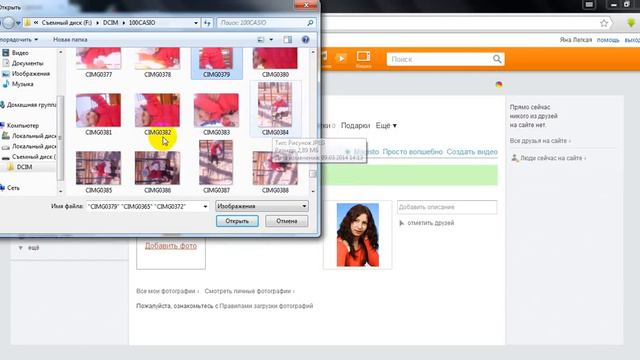Select thumbnail CIMG0387

216,162
